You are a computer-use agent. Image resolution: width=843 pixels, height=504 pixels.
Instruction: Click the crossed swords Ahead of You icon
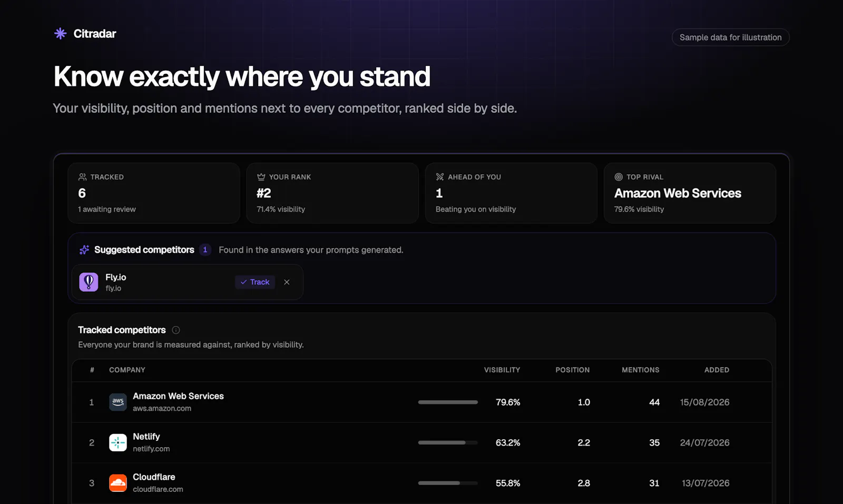pyautogui.click(x=440, y=177)
